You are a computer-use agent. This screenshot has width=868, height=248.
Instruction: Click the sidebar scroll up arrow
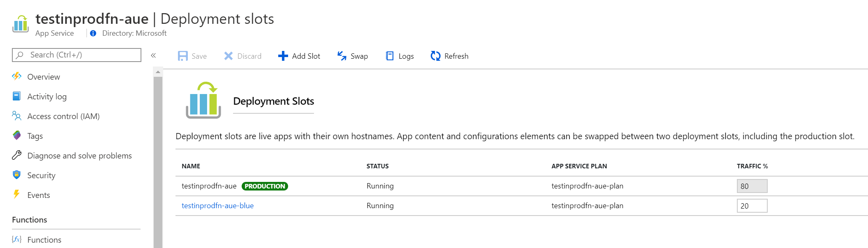[158, 72]
